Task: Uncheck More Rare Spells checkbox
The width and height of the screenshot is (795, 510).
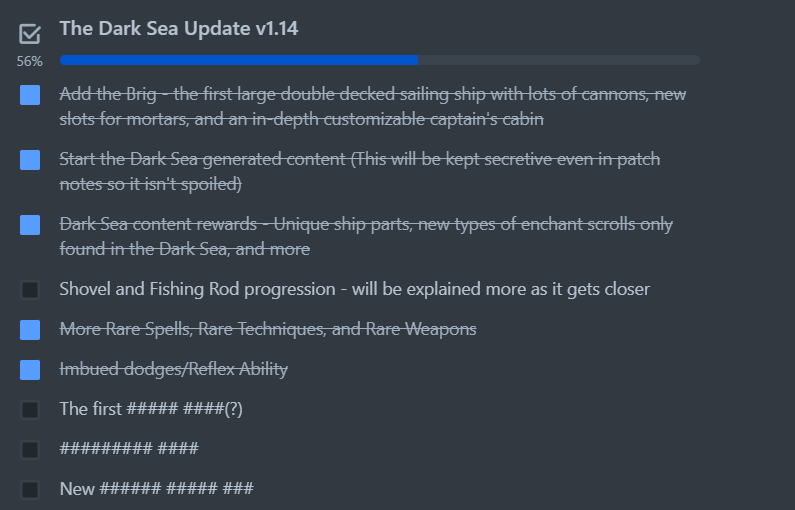Action: (x=30, y=330)
